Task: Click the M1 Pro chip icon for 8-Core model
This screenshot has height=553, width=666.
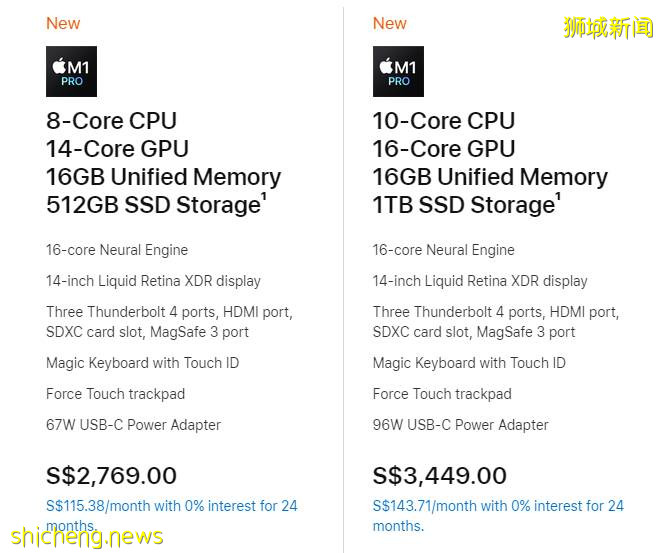Action: coord(71,72)
